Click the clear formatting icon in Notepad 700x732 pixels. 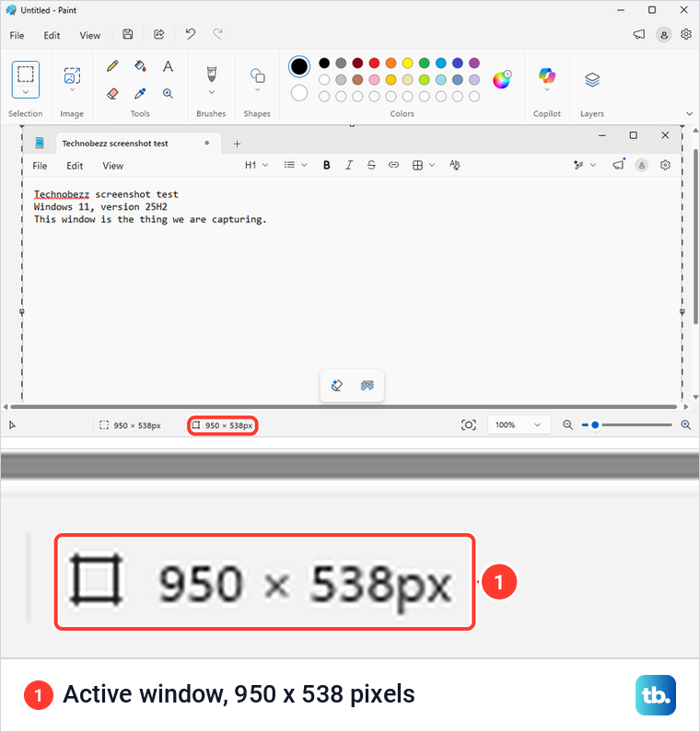(454, 165)
